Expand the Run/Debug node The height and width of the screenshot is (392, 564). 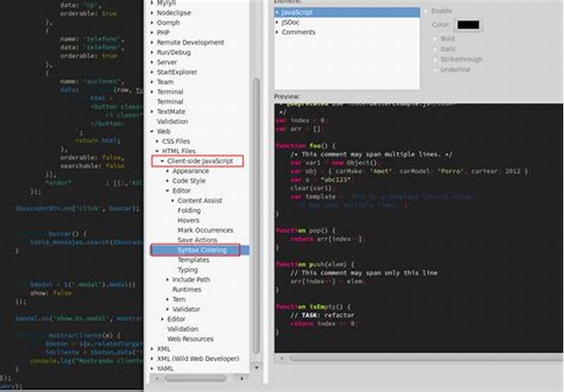[152, 52]
